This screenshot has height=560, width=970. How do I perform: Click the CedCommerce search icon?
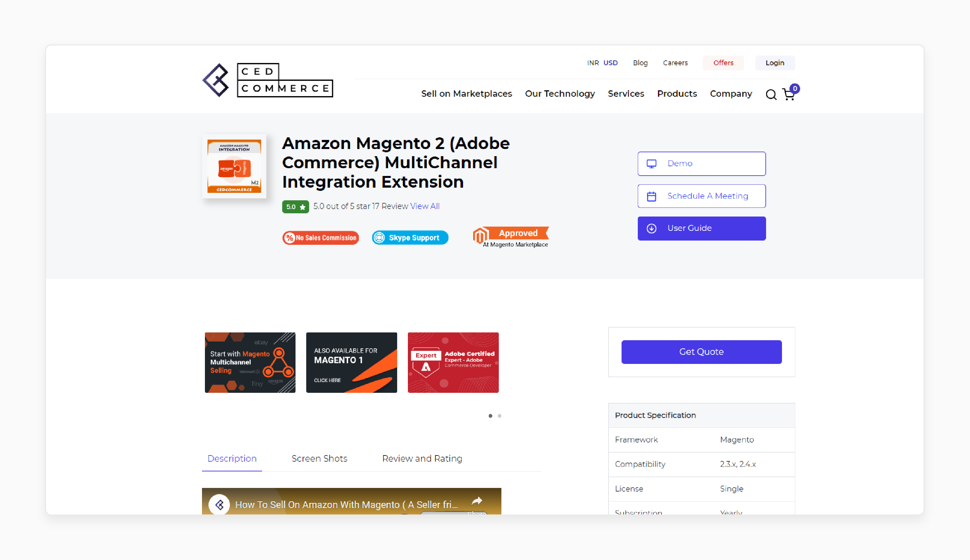[x=770, y=93]
